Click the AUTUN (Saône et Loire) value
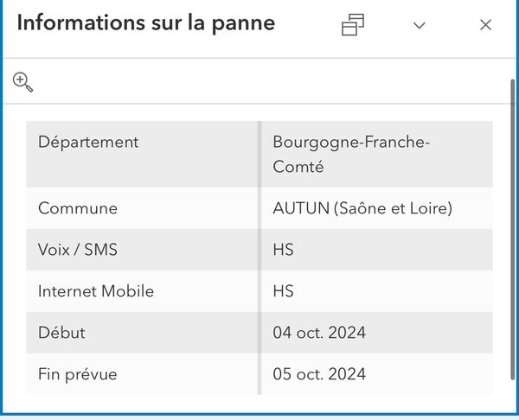The image size is (519, 420). click(x=362, y=208)
